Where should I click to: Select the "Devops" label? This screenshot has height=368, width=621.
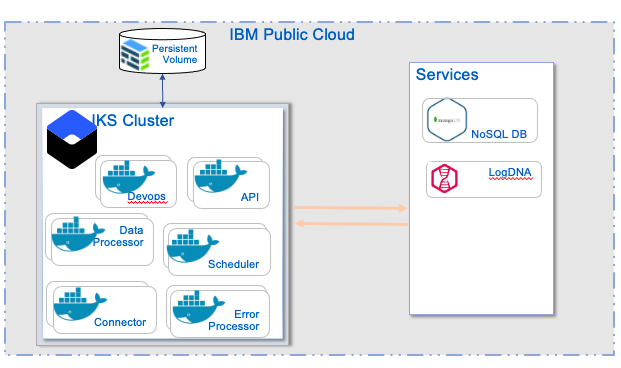(147, 196)
